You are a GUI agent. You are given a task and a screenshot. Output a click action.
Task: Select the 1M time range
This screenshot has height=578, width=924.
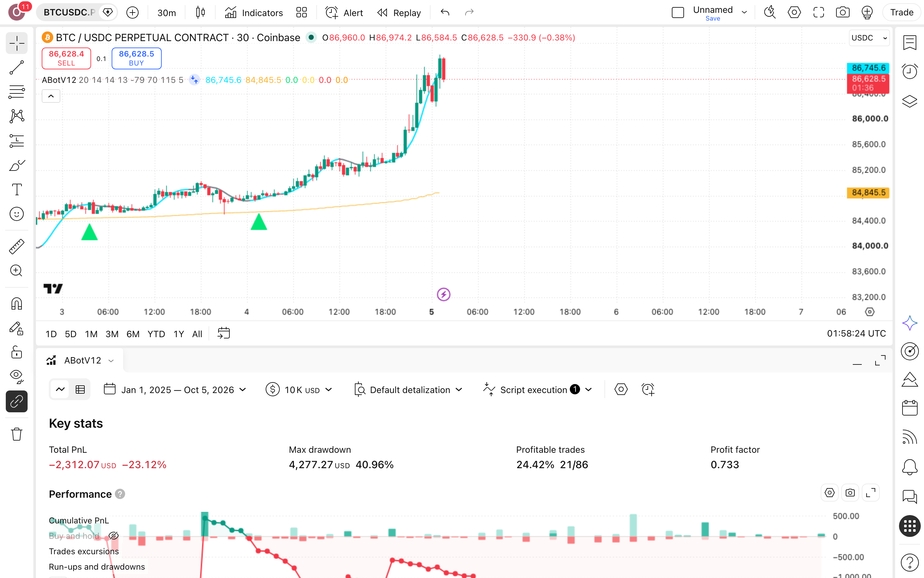pyautogui.click(x=91, y=334)
